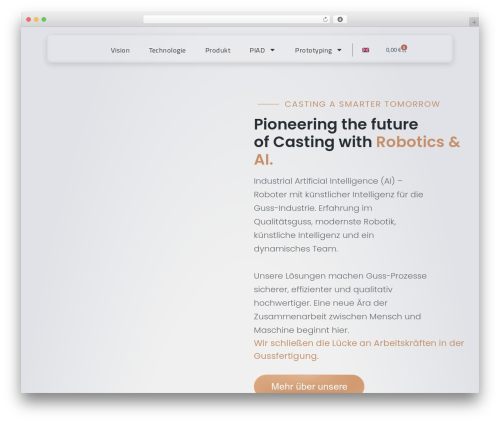Screen dimensions: 500x423
Task: Close the browser window with the red button
Action: [x=29, y=20]
